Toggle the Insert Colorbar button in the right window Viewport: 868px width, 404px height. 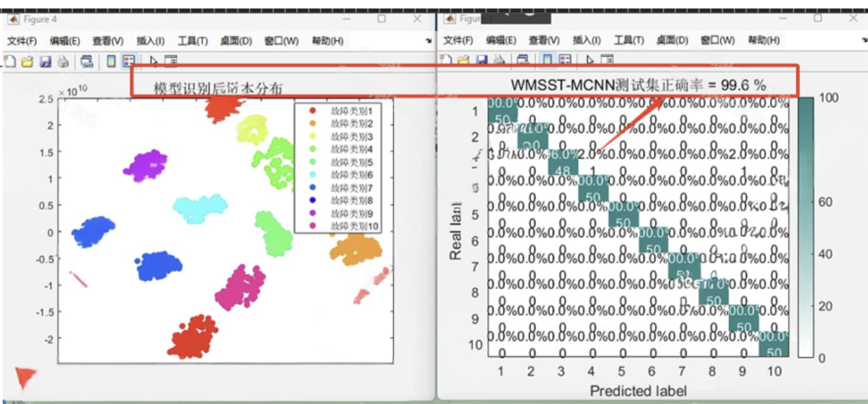pyautogui.click(x=546, y=61)
